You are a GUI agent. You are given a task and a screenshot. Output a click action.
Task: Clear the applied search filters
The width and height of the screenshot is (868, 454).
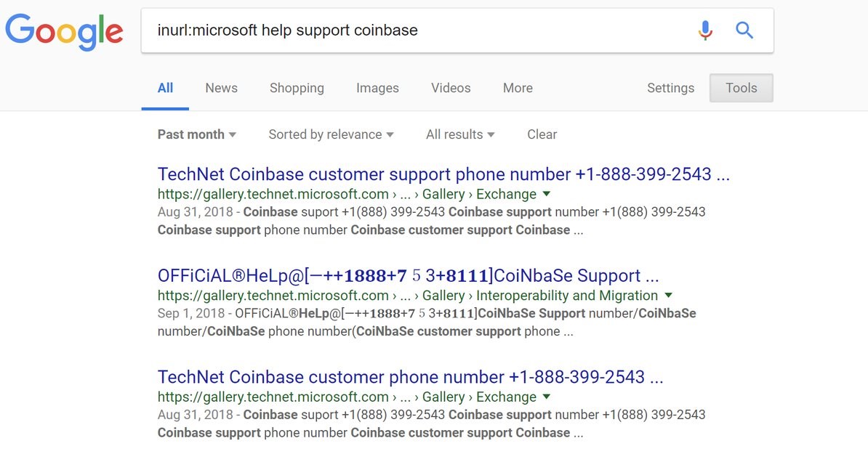click(542, 134)
